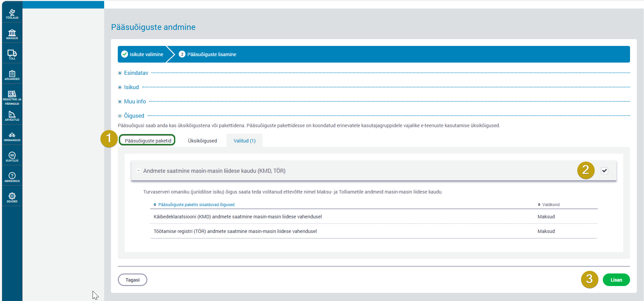644x301 pixels.
Task: Open the Valitud (1) tab
Action: pos(244,141)
